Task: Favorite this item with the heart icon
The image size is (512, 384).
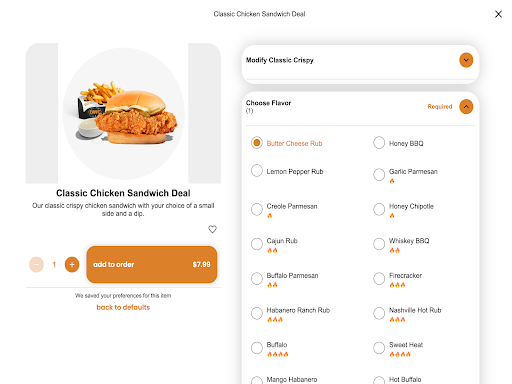Action: click(212, 229)
